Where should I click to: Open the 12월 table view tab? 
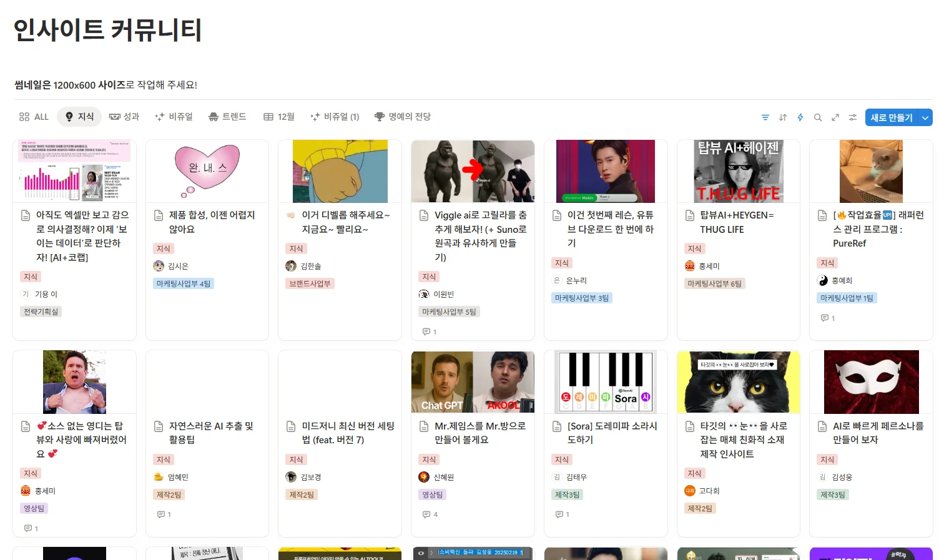279,117
